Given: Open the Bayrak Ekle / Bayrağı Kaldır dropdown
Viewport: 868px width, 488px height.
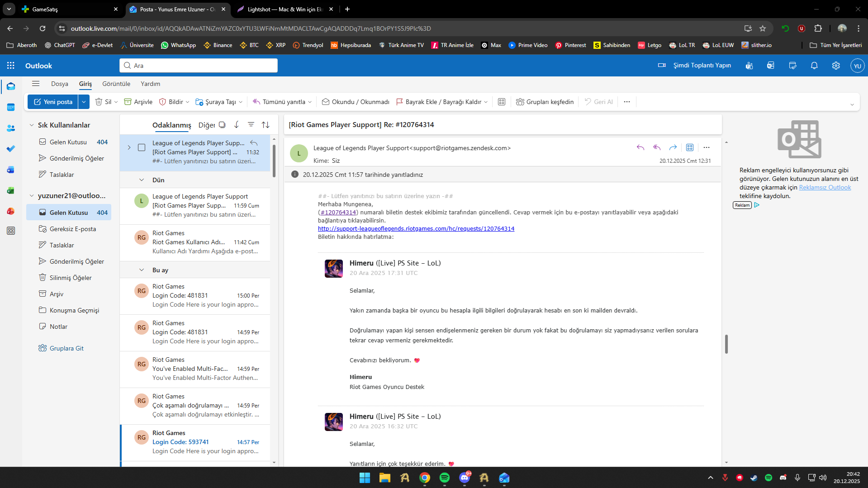Looking at the screenshot, I should pyautogui.click(x=486, y=102).
